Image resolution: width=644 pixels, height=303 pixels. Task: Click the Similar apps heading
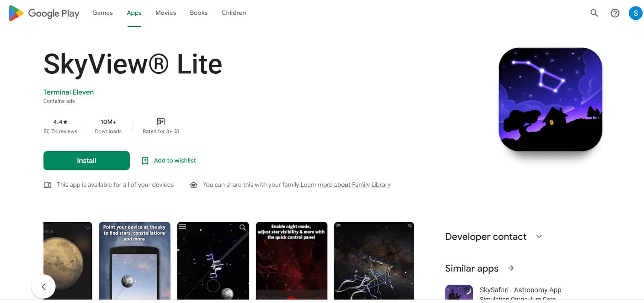click(472, 268)
